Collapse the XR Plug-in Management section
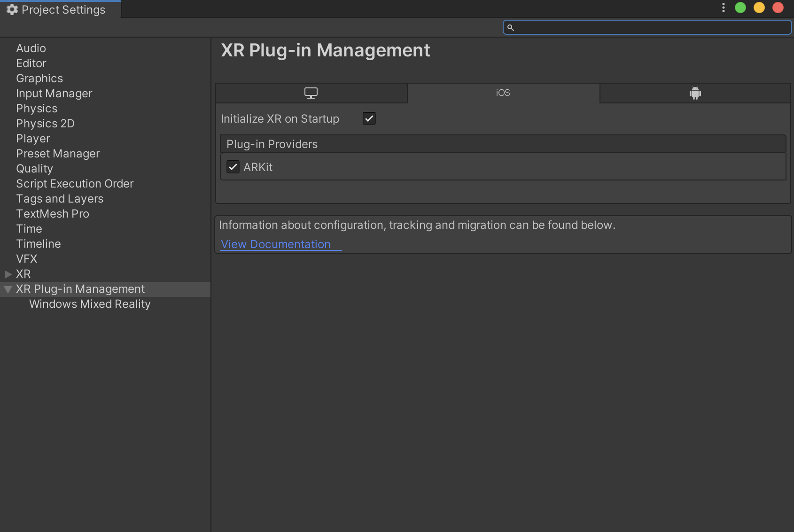Image resolution: width=794 pixels, height=532 pixels. point(8,289)
